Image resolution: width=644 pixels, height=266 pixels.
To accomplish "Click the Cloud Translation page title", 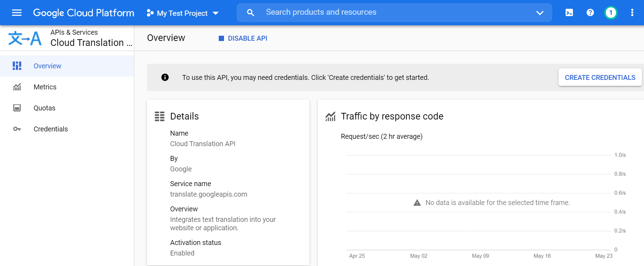I will pos(91,43).
